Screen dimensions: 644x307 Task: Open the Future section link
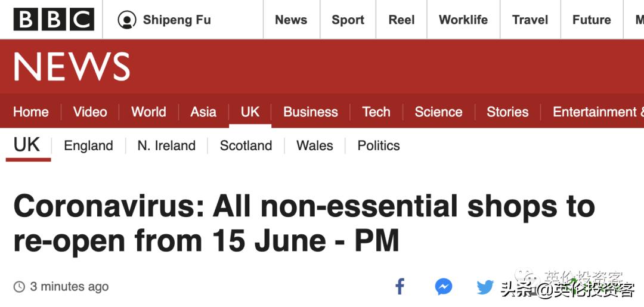[x=592, y=20]
